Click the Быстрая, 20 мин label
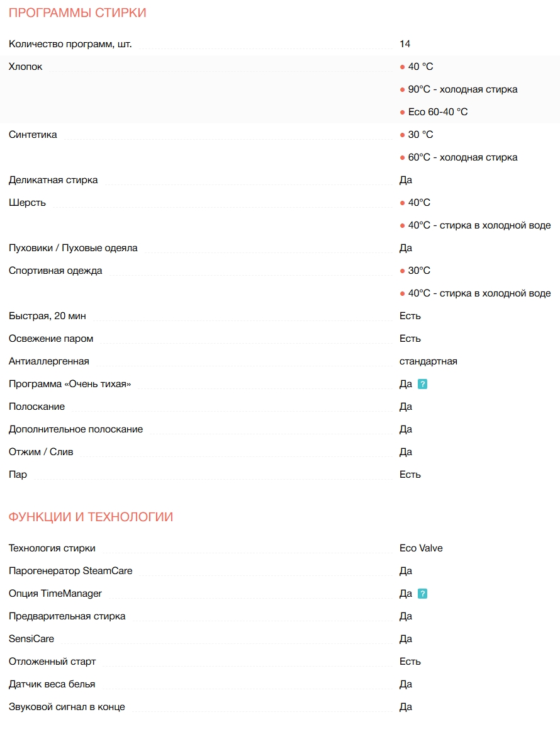560x739 pixels. tap(47, 316)
